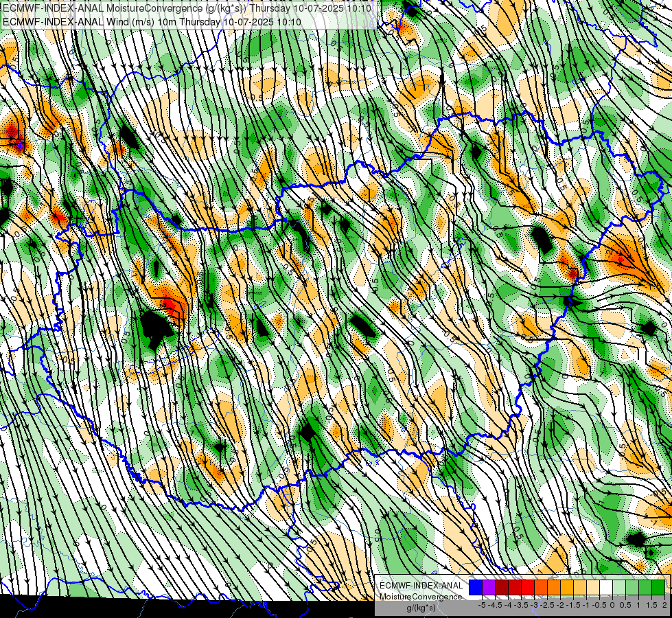Click the '-1' legend scale value

pyautogui.click(x=586, y=605)
